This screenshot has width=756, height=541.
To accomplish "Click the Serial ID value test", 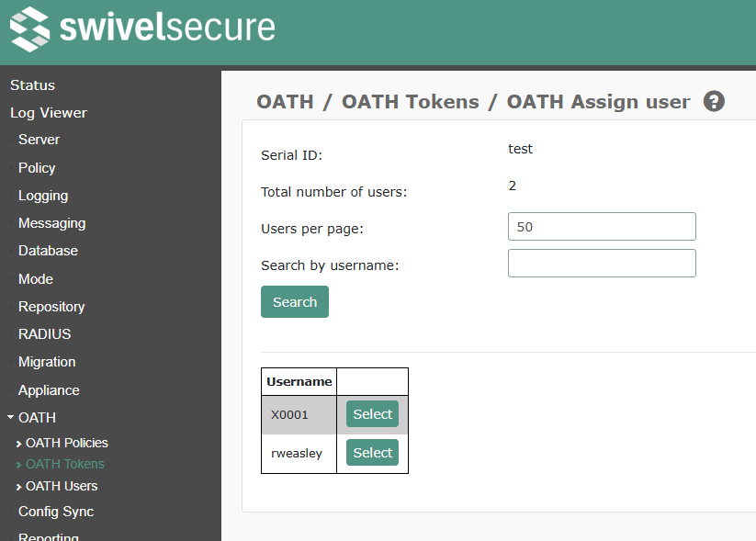I will click(x=520, y=149).
